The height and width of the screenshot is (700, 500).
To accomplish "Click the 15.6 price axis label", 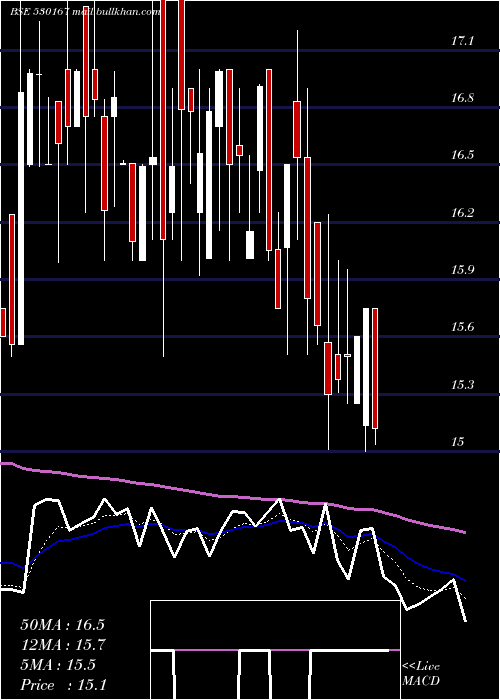I will (x=462, y=327).
